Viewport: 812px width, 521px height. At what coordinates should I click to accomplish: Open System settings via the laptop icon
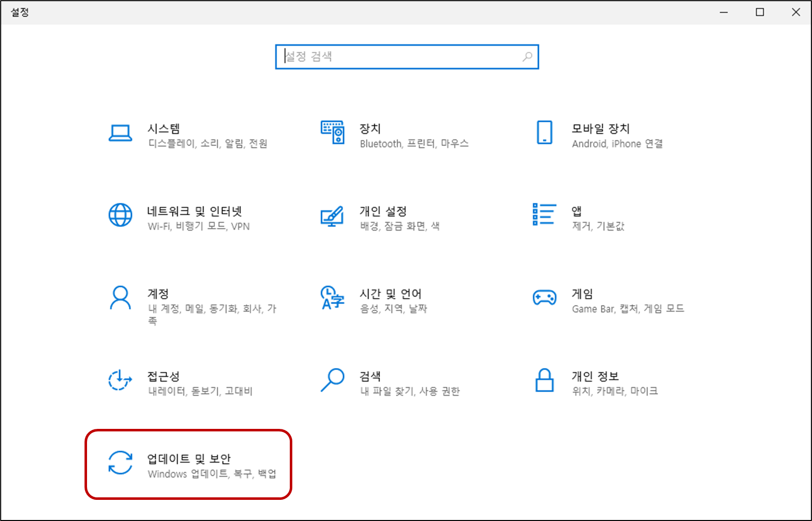pos(120,133)
